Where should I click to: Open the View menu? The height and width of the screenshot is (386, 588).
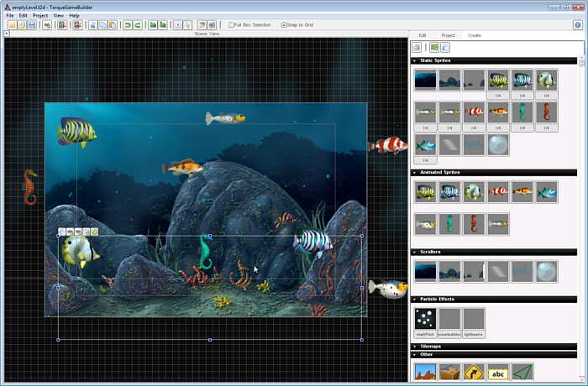pos(58,15)
